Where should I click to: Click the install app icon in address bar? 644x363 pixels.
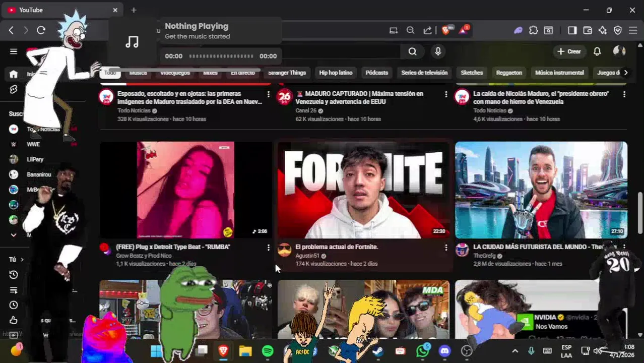[x=394, y=30]
